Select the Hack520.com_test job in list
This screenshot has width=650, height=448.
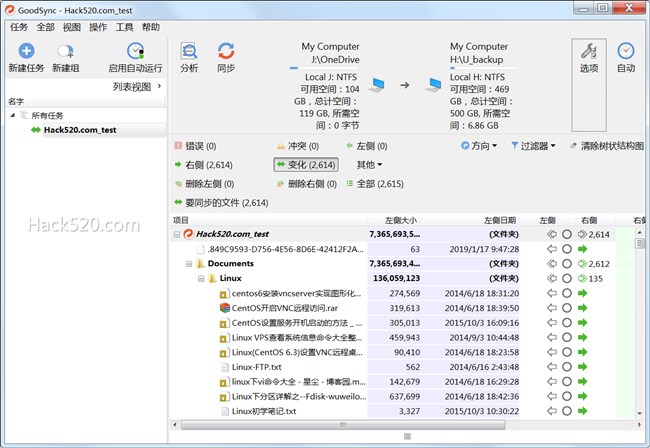(x=80, y=130)
